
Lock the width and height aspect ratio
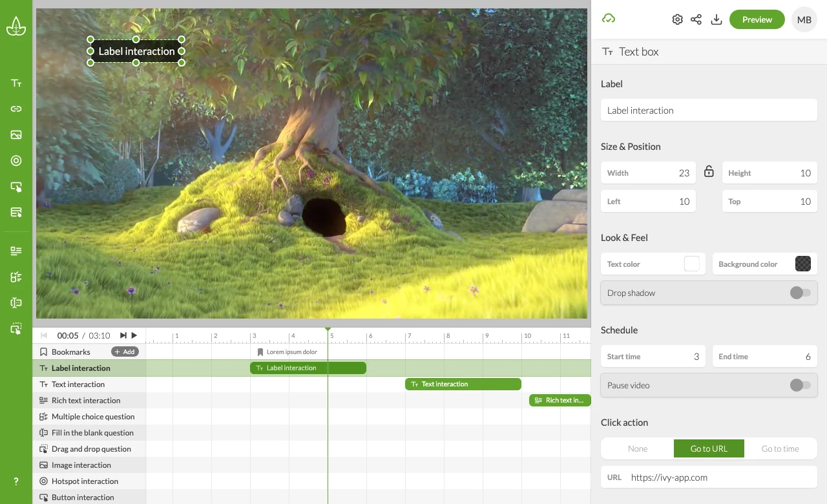(709, 172)
